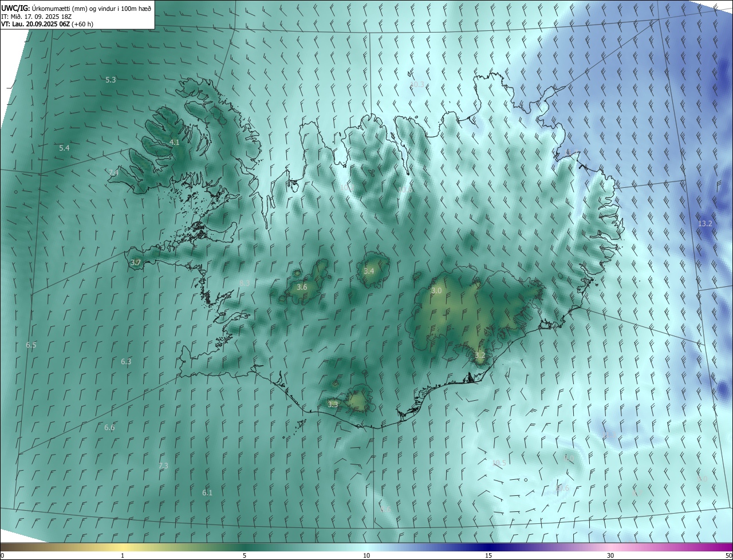Screen dimensions: 733x560
Task: Click the 6.6 value label on the map
Action: pyautogui.click(x=109, y=427)
